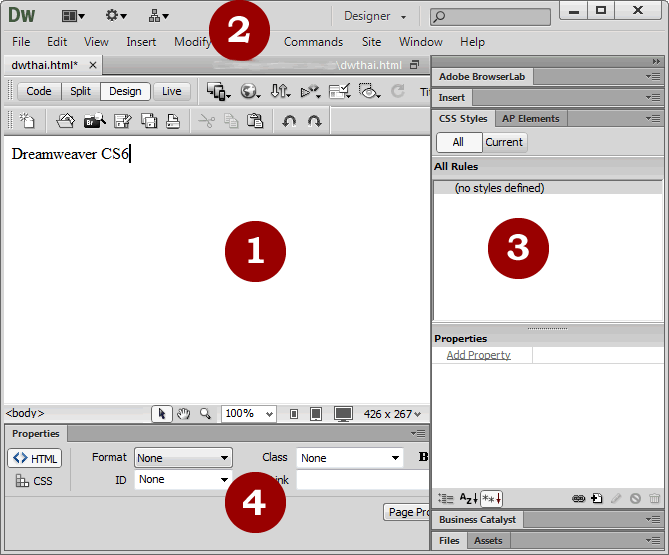Click the Copy icon
Screen dimensions: 669x555
[x=231, y=121]
